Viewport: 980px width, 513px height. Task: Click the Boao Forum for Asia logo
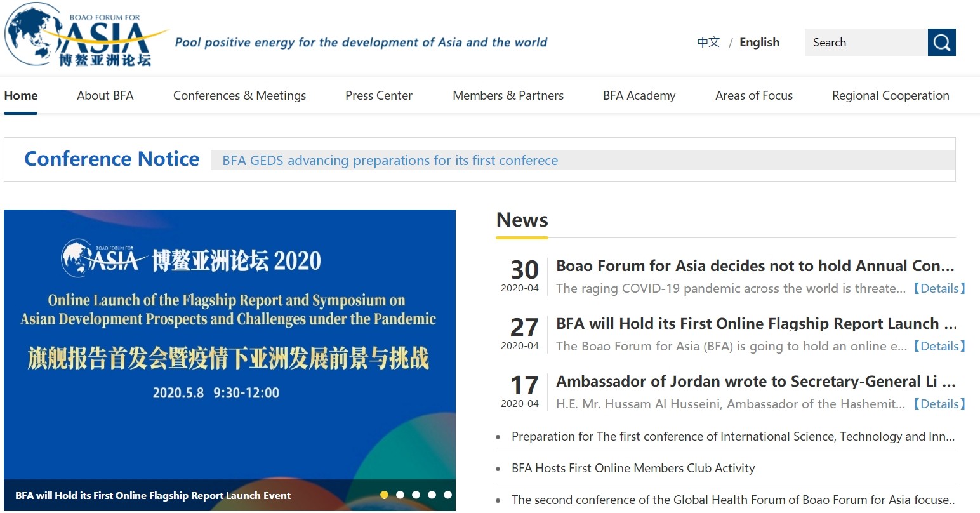pos(86,36)
